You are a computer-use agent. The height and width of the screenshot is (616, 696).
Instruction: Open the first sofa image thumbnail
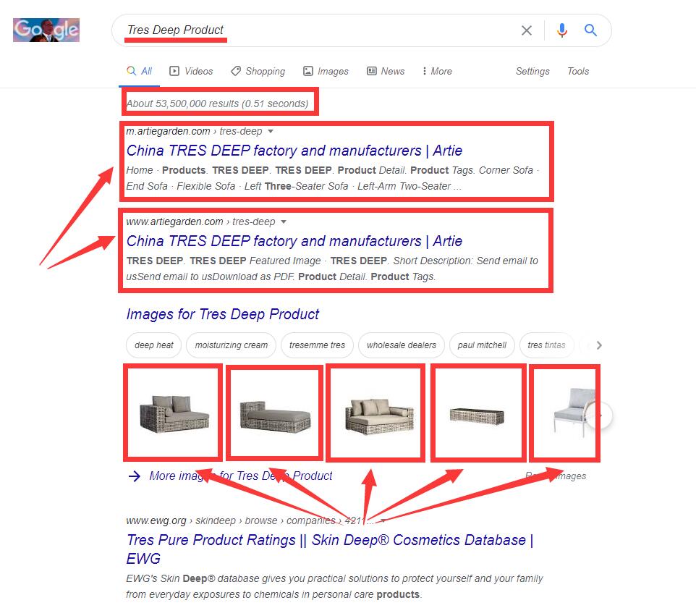[x=173, y=413]
